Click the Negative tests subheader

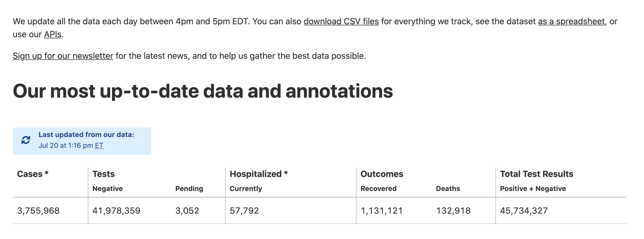[108, 189]
